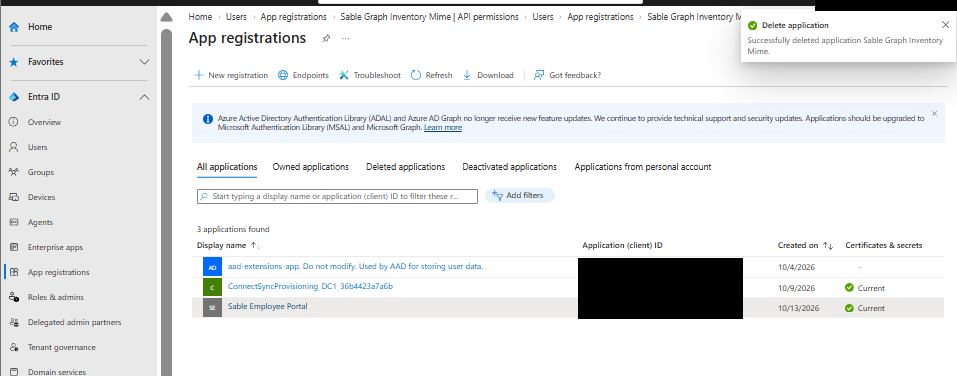The image size is (957, 376).
Task: Open the Learn more link
Action: click(x=443, y=128)
